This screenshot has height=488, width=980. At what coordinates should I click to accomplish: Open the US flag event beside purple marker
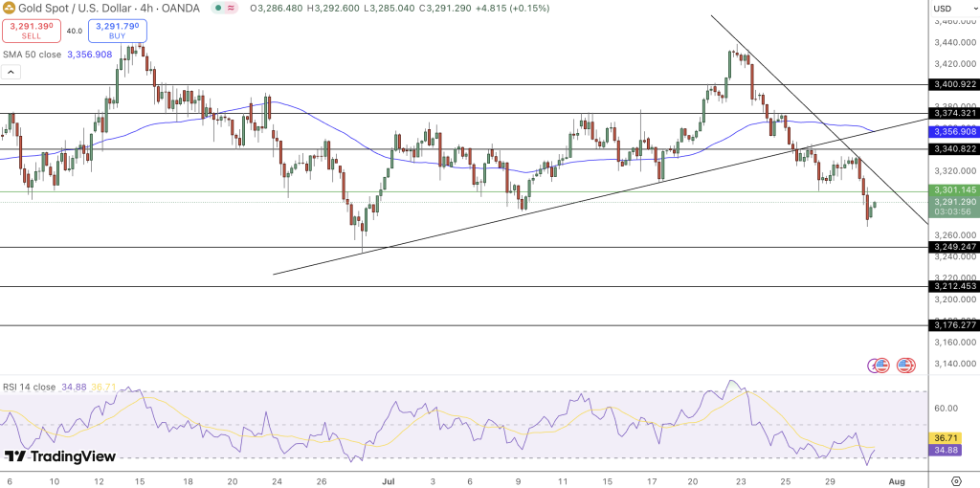[881, 366]
